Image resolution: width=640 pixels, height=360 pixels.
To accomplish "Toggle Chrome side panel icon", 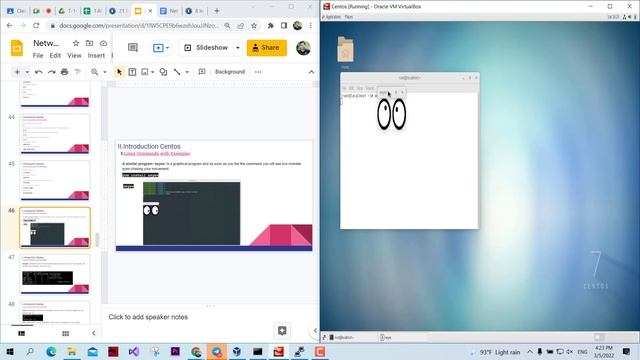I will (x=284, y=25).
